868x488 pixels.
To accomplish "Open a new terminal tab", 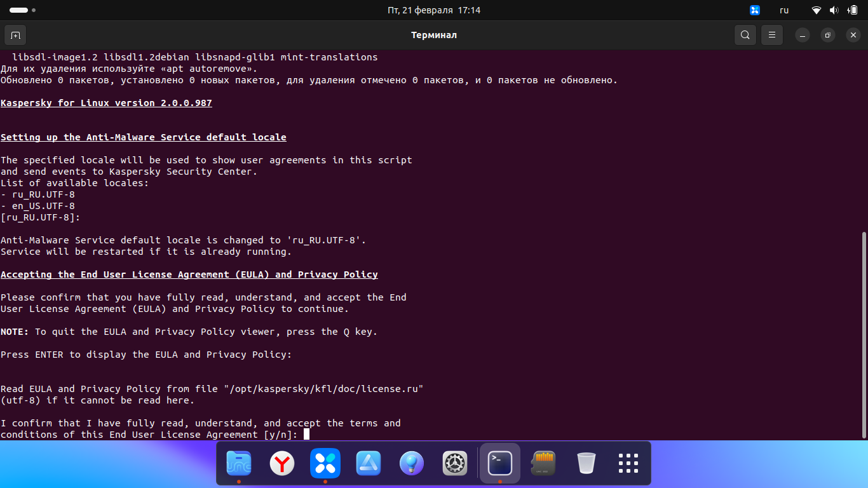I will coord(15,35).
